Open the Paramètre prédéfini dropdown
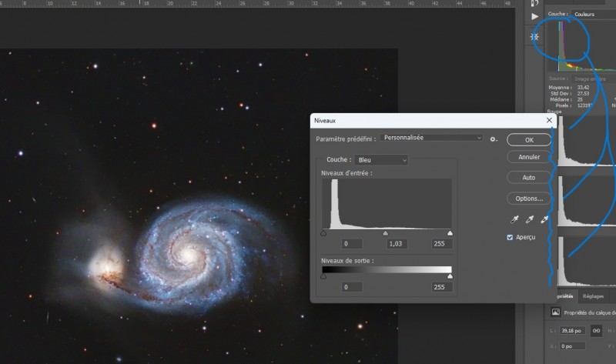Viewport: 616px width, 364px height. tap(431, 138)
